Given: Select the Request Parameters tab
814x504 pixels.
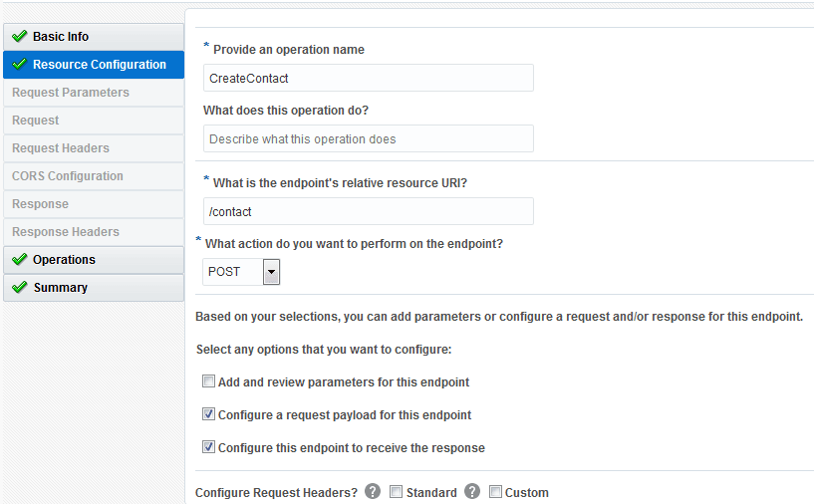Looking at the screenshot, I should click(71, 93).
